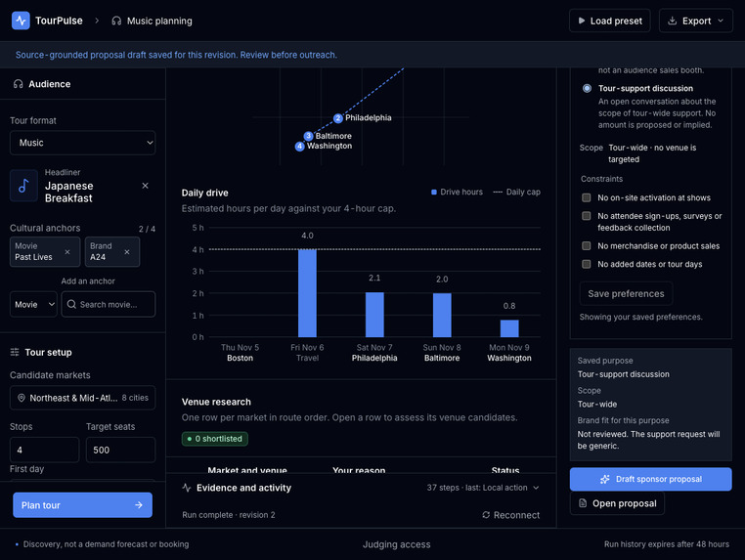
Task: Click map stop marker 2 Philadelphia
Action: [x=338, y=118]
